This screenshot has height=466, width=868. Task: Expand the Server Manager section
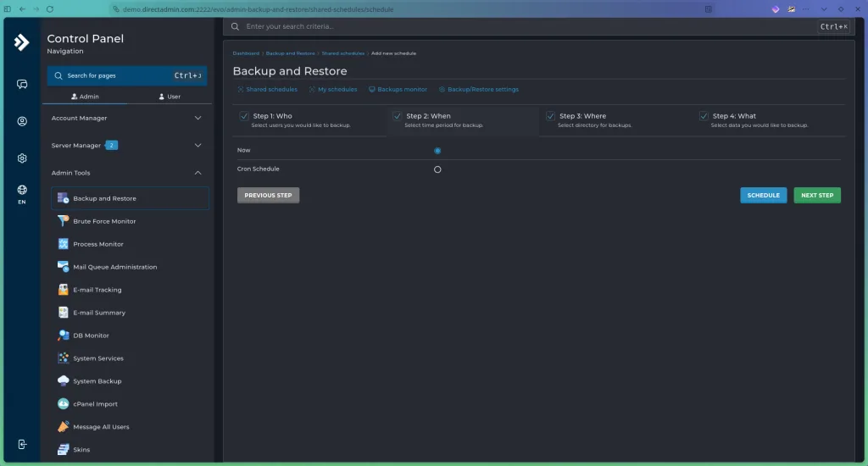[127, 145]
